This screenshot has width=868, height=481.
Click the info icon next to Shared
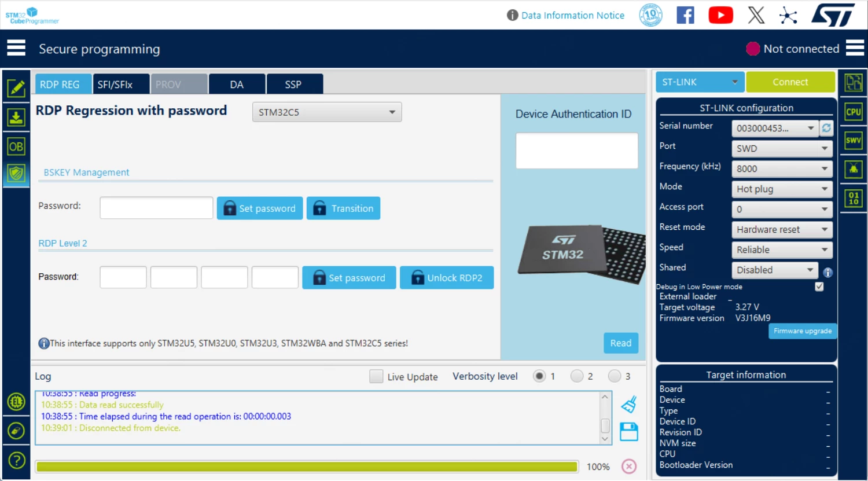(828, 272)
